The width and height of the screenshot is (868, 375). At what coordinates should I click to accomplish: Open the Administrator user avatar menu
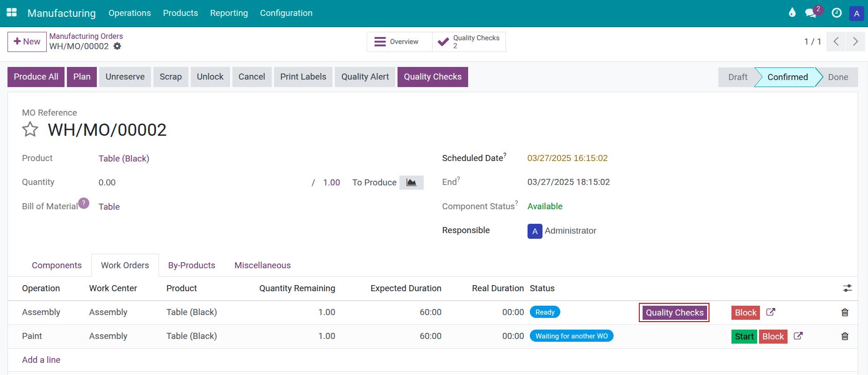tap(857, 13)
